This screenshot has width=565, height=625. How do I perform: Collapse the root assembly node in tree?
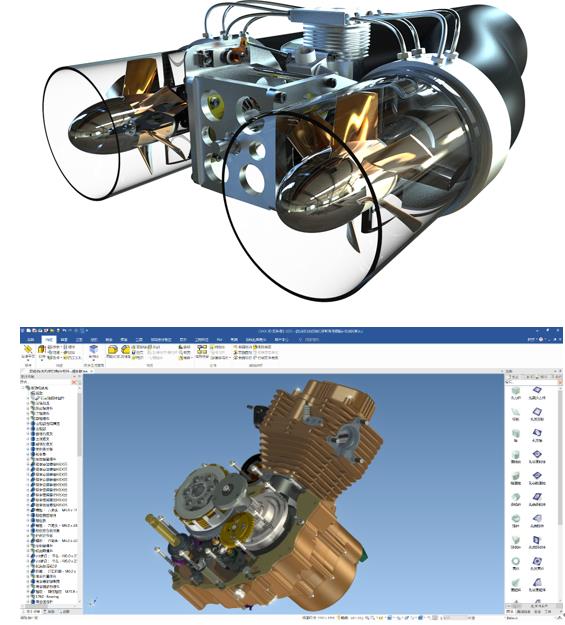(x=23, y=388)
